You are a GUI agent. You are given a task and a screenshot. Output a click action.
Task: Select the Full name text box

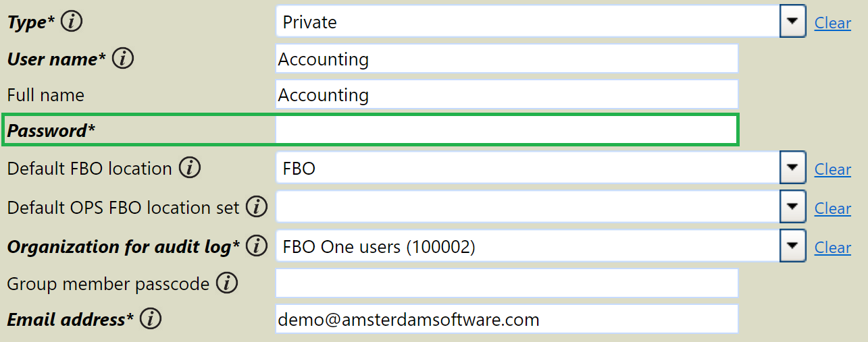coord(507,94)
